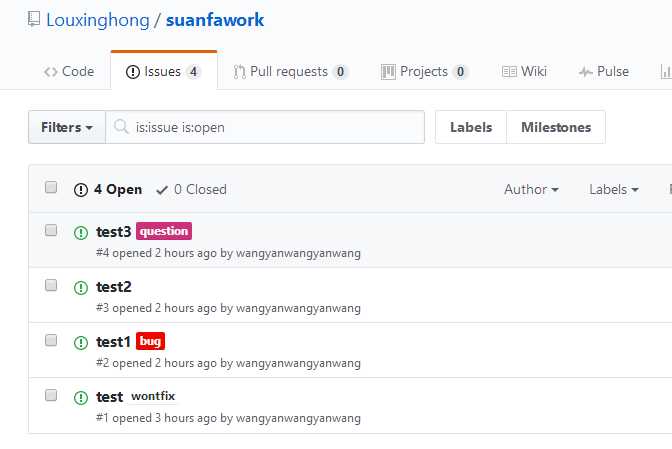Tick the select-all issues checkbox
Screen dimensions: 672x449
tap(51, 187)
